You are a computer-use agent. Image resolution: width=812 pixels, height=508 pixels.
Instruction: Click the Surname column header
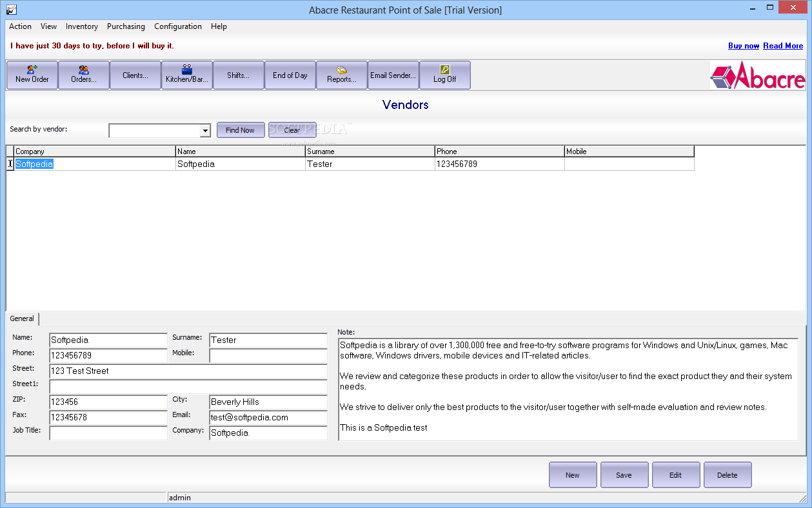370,151
